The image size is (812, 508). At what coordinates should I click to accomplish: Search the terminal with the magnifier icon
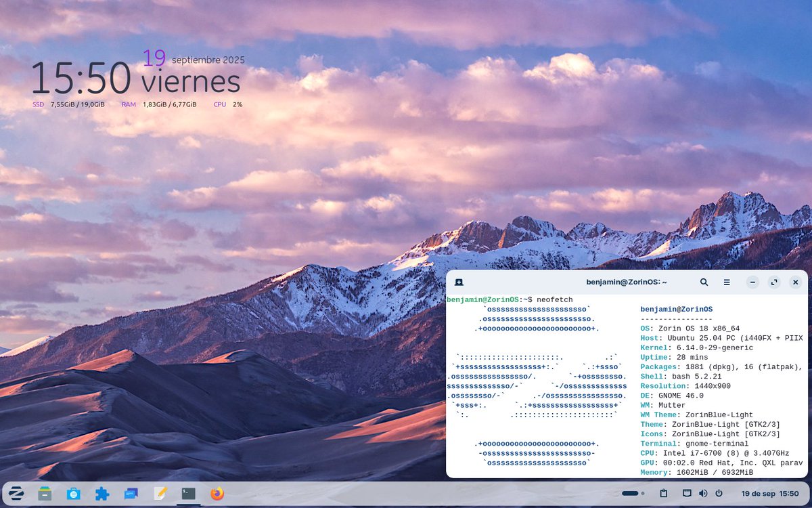coord(704,282)
